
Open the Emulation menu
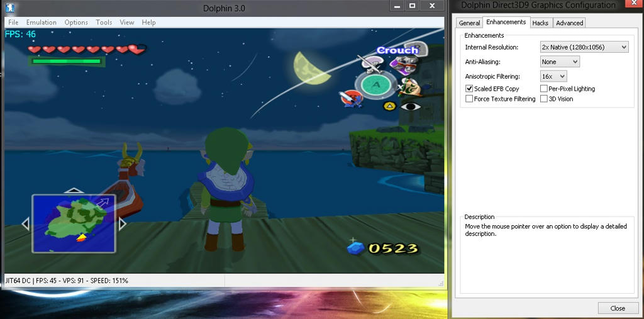(41, 22)
